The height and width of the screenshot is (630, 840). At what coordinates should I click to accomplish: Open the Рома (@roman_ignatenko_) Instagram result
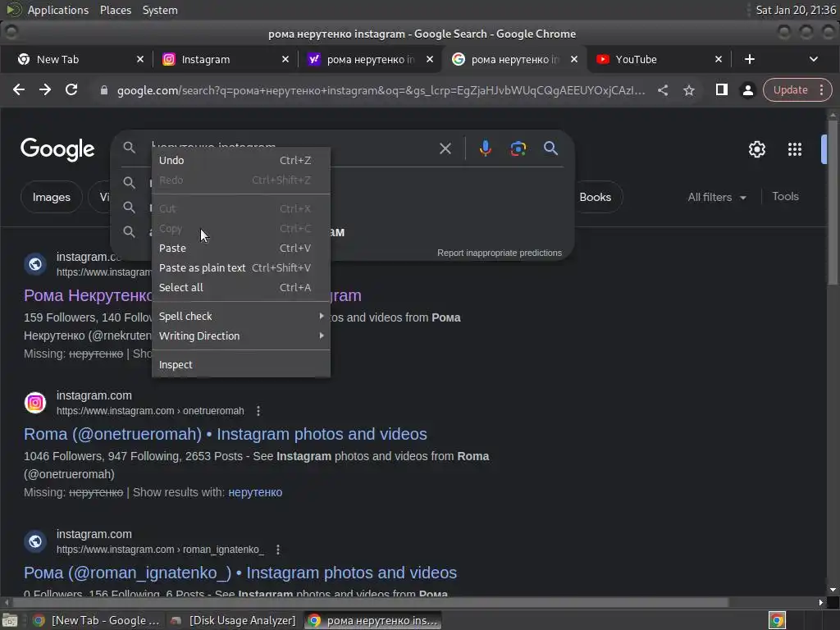point(240,573)
